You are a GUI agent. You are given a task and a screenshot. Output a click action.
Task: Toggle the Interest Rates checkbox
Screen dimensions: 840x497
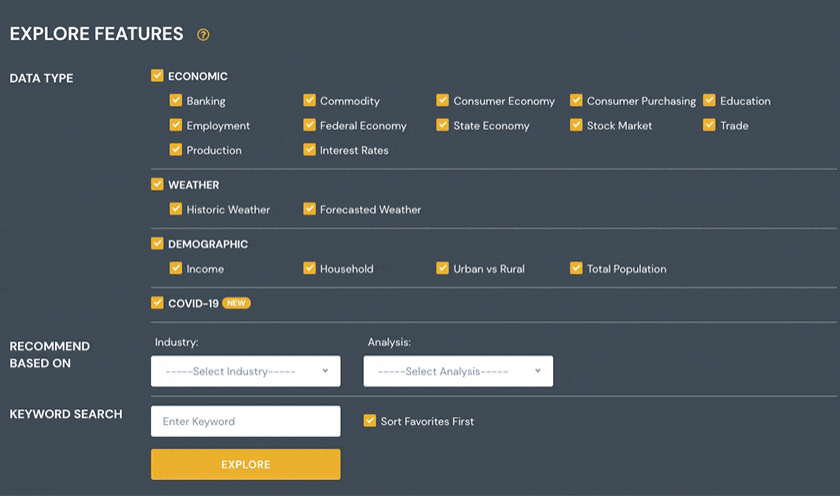click(x=310, y=150)
